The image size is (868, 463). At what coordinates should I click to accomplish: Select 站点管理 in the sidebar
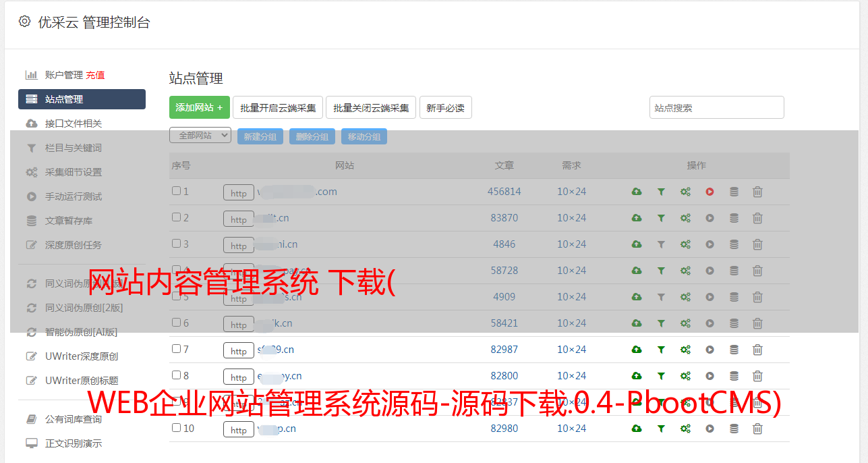(82, 99)
